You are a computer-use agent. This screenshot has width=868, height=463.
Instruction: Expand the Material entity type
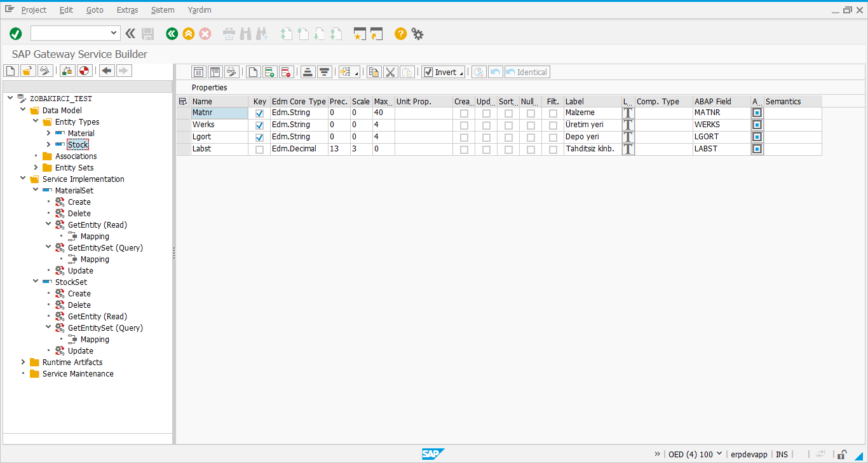(48, 133)
